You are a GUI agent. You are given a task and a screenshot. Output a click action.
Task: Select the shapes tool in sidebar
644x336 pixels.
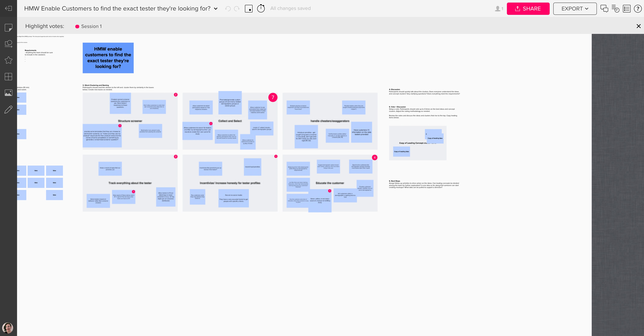click(9, 44)
